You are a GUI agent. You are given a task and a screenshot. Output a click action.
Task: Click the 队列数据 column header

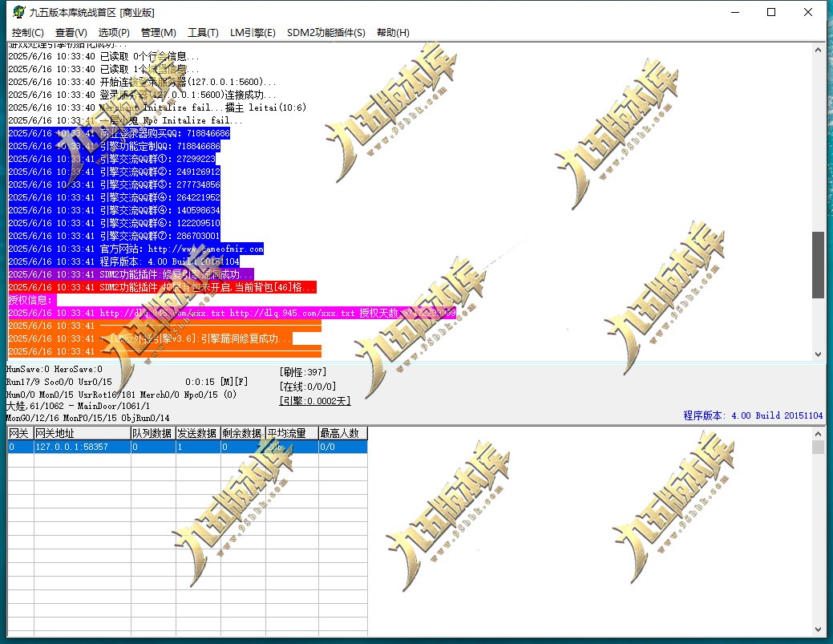pos(153,434)
